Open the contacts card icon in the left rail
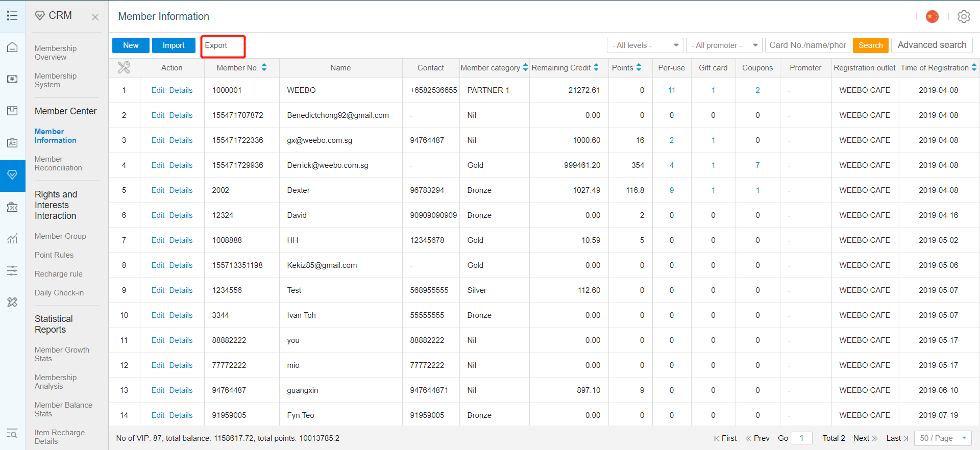 (12, 143)
